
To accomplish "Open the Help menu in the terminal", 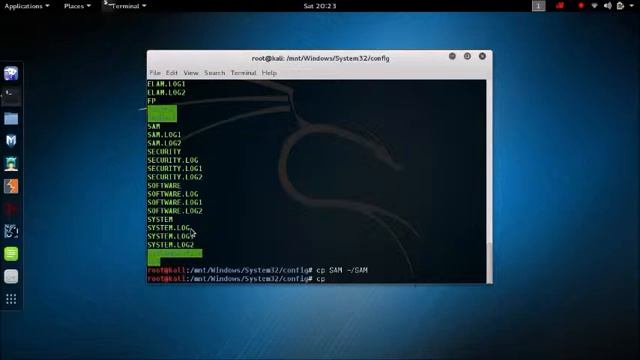I will click(x=269, y=73).
